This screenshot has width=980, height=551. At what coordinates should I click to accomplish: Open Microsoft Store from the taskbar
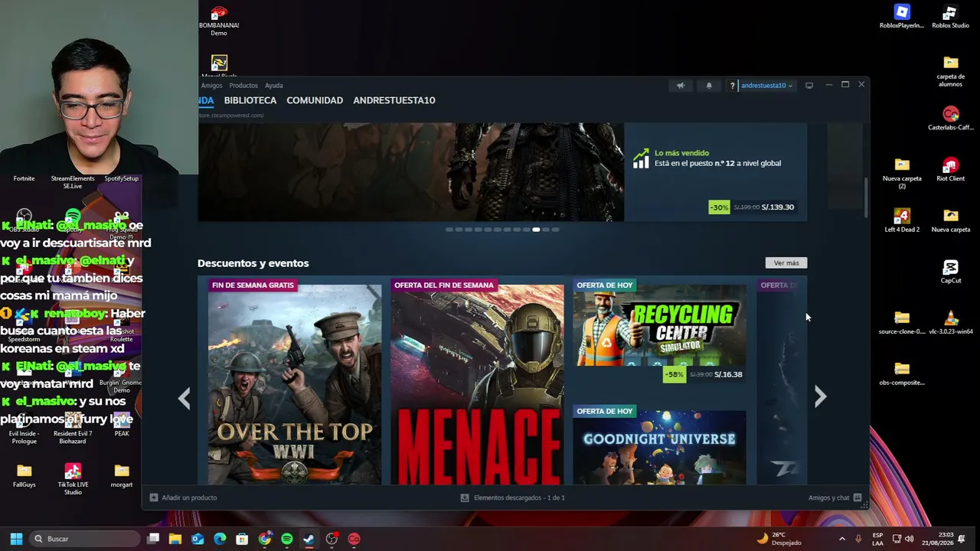tap(242, 539)
